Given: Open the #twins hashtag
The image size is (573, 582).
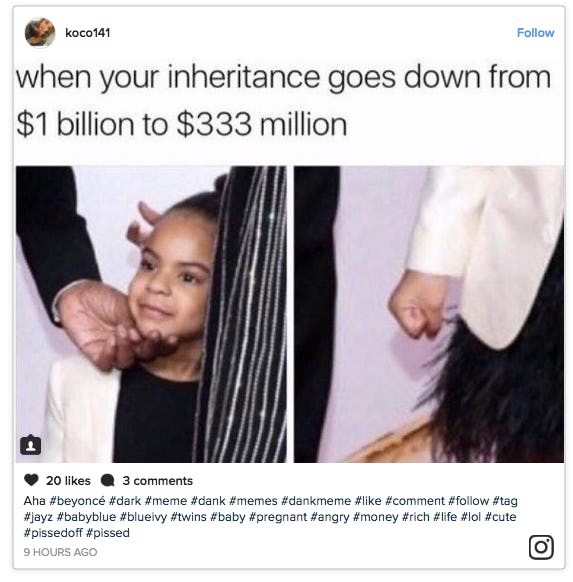Looking at the screenshot, I should click(188, 517).
